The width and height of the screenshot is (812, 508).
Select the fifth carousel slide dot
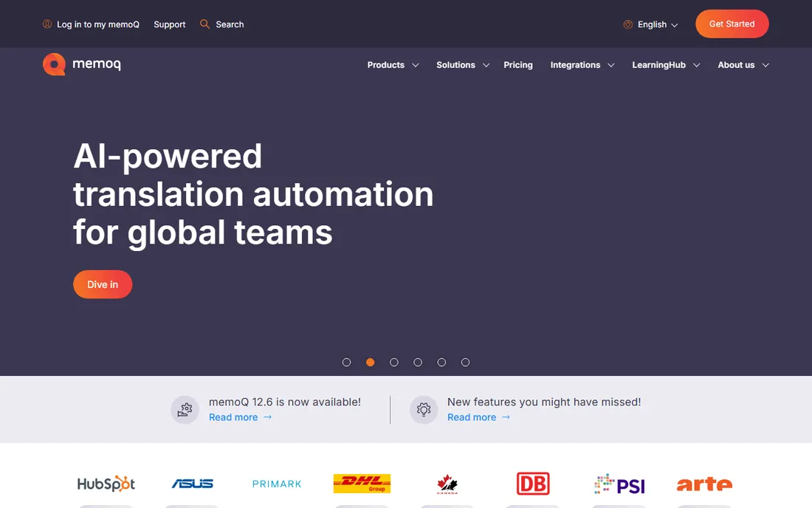441,363
